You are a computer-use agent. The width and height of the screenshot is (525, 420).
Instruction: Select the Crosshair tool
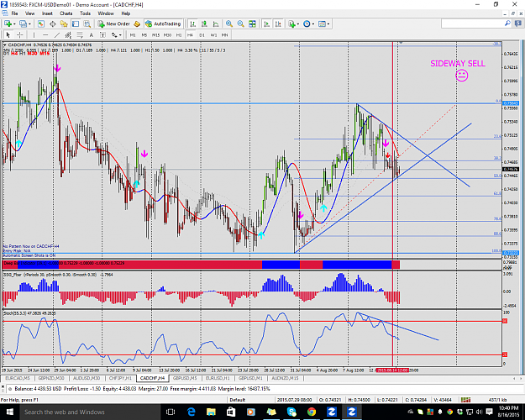click(x=20, y=34)
